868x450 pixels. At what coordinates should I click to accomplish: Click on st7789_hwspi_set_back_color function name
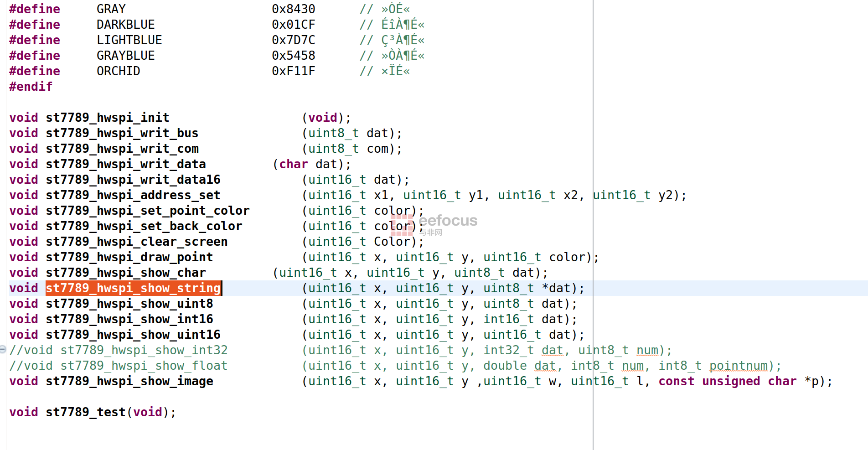[144, 226]
